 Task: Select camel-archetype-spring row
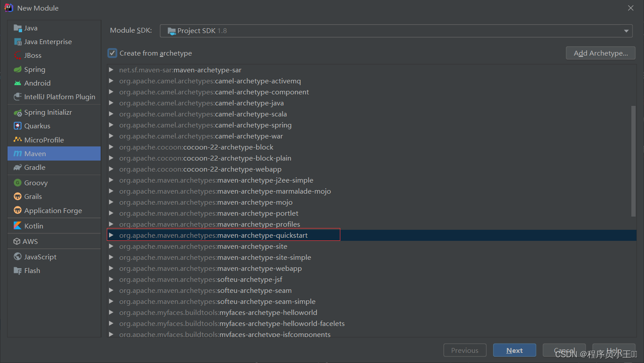point(372,125)
